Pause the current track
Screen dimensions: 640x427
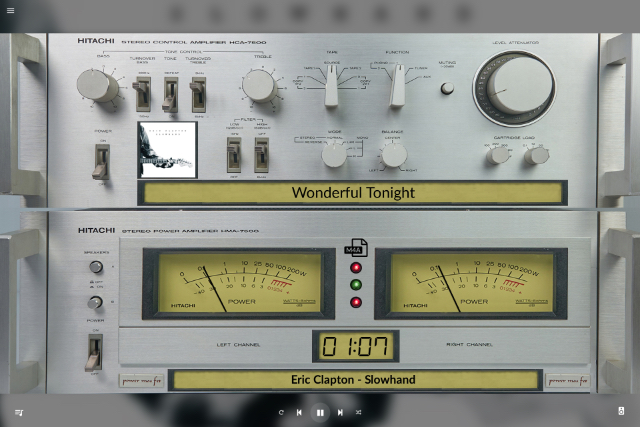(320, 412)
